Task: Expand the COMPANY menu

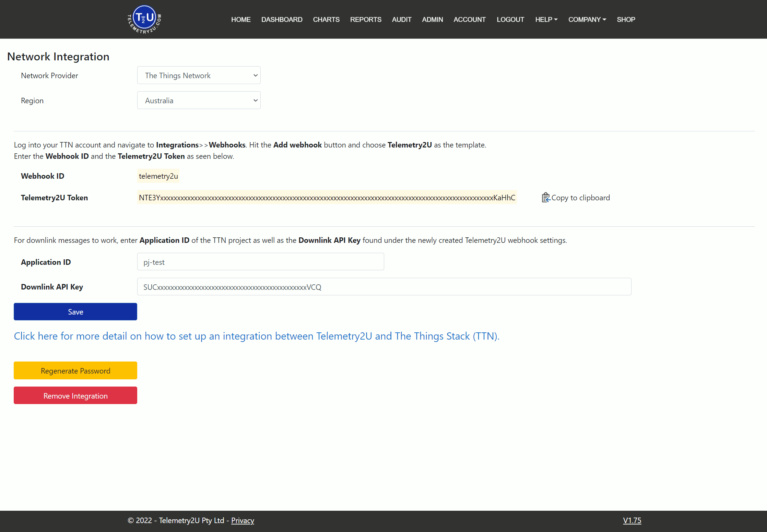Action: (587, 20)
